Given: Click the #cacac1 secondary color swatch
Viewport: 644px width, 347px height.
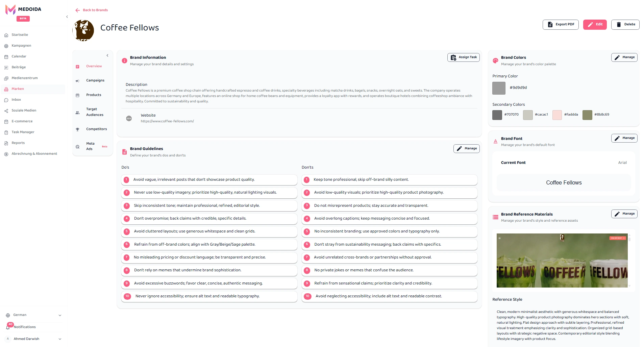Looking at the screenshot, I should tap(528, 115).
